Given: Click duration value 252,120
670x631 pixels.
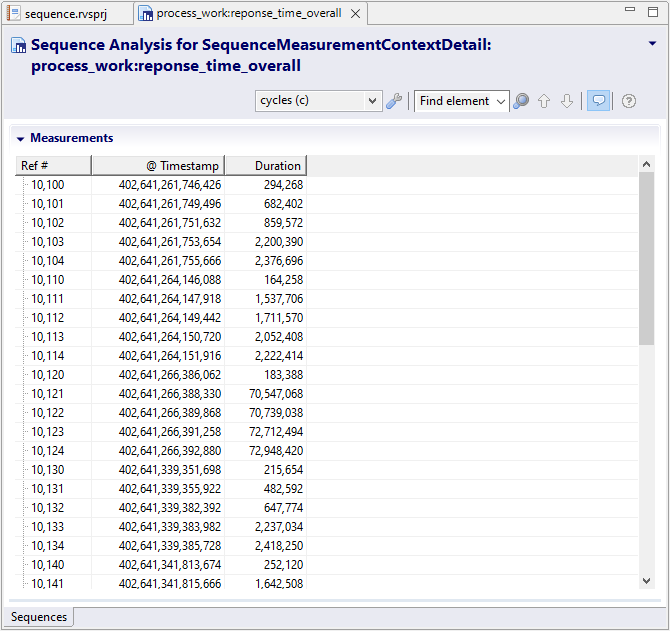Looking at the screenshot, I should click(x=283, y=565).
